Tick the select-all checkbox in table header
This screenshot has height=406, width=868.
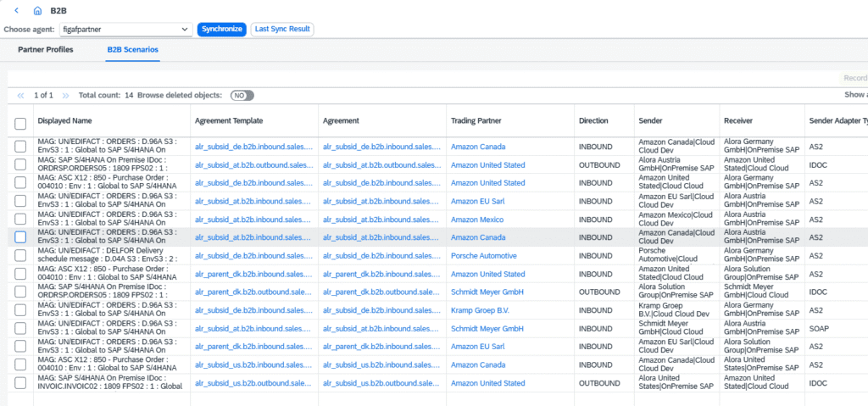(20, 124)
